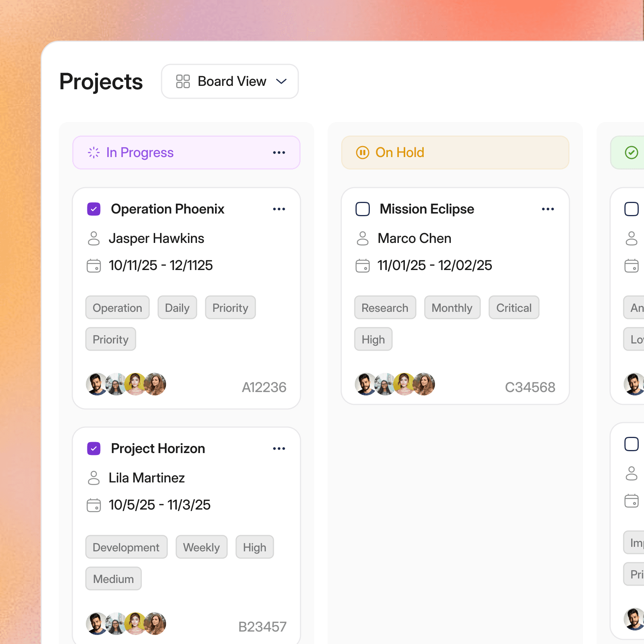
Task: Click project ID A12236
Action: [264, 387]
